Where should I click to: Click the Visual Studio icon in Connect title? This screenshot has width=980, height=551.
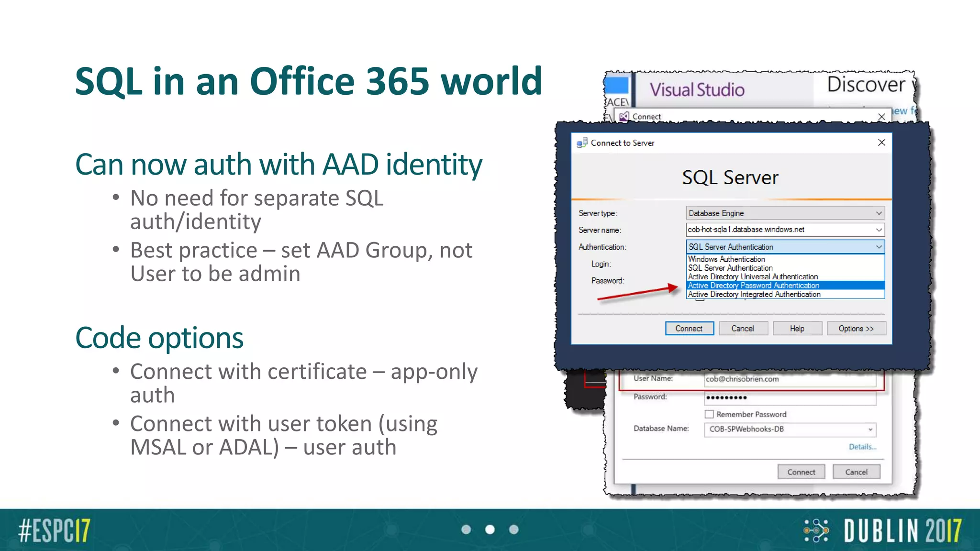624,116
